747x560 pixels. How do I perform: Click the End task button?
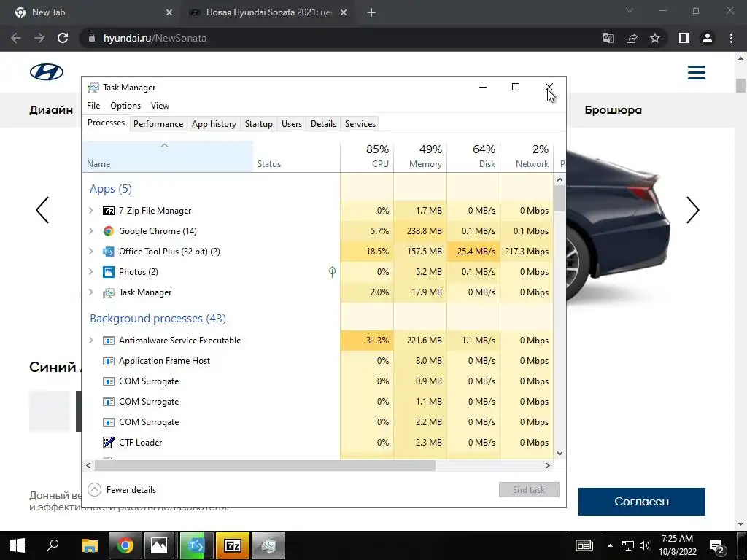[x=529, y=489]
